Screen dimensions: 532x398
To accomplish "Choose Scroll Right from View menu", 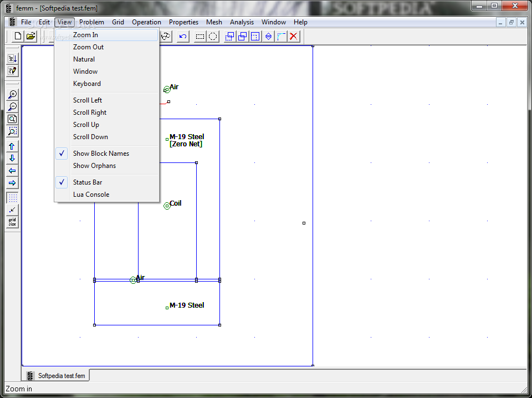I will tap(106, 113).
